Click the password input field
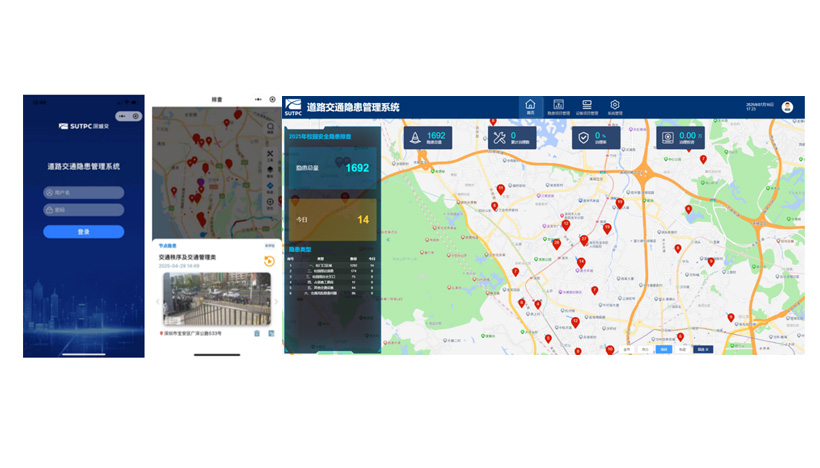Image resolution: width=820 pixels, height=468 pixels. (84, 210)
